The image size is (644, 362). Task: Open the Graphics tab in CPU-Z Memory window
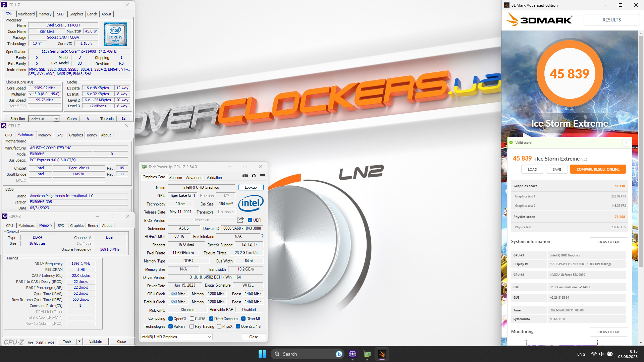(77, 226)
